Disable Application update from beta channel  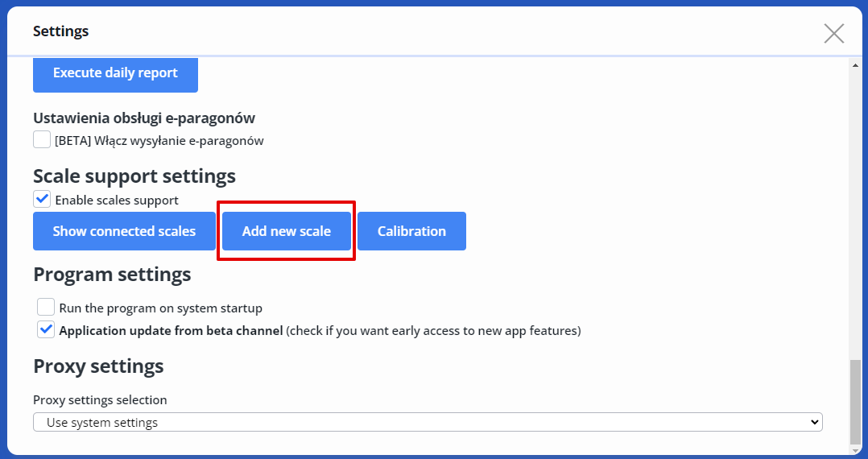click(x=46, y=329)
